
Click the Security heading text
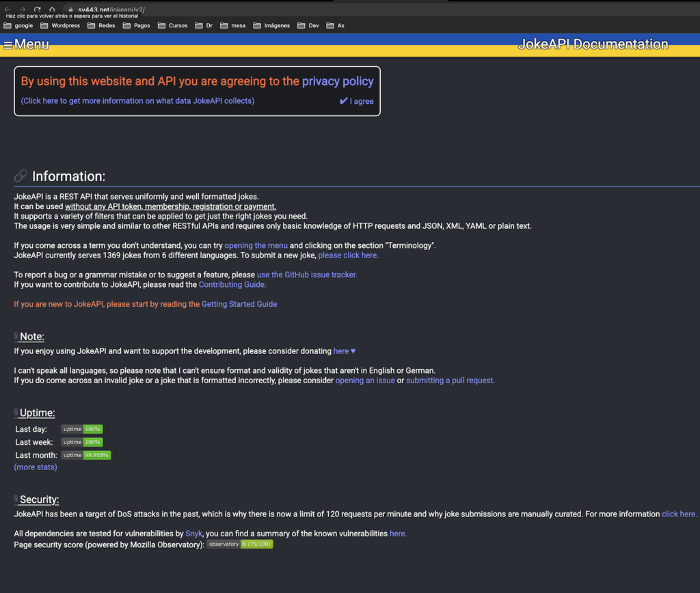39,499
